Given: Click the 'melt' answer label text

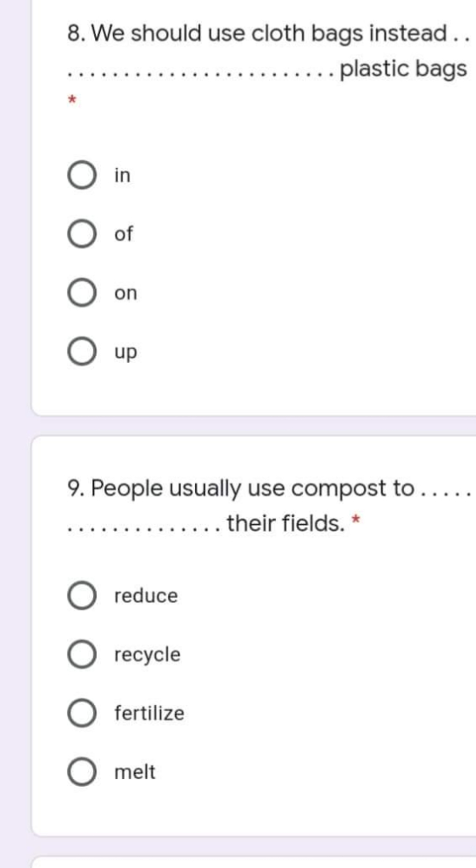Looking at the screenshot, I should pyautogui.click(x=135, y=772).
